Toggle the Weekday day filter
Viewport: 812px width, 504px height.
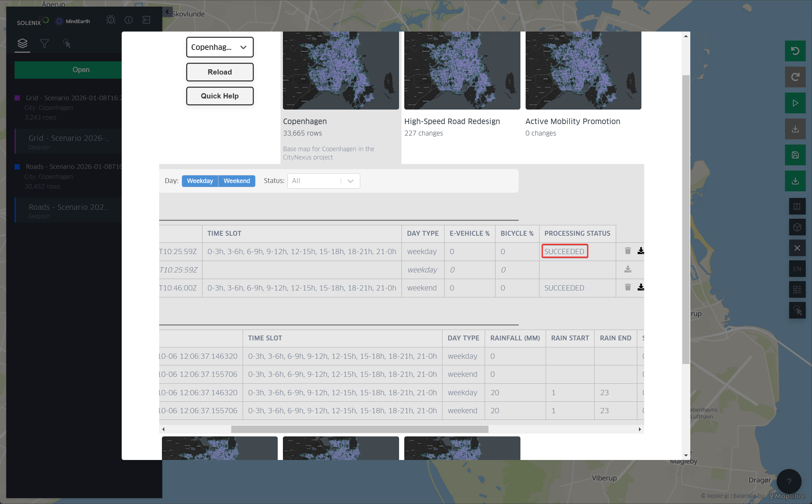click(x=200, y=181)
